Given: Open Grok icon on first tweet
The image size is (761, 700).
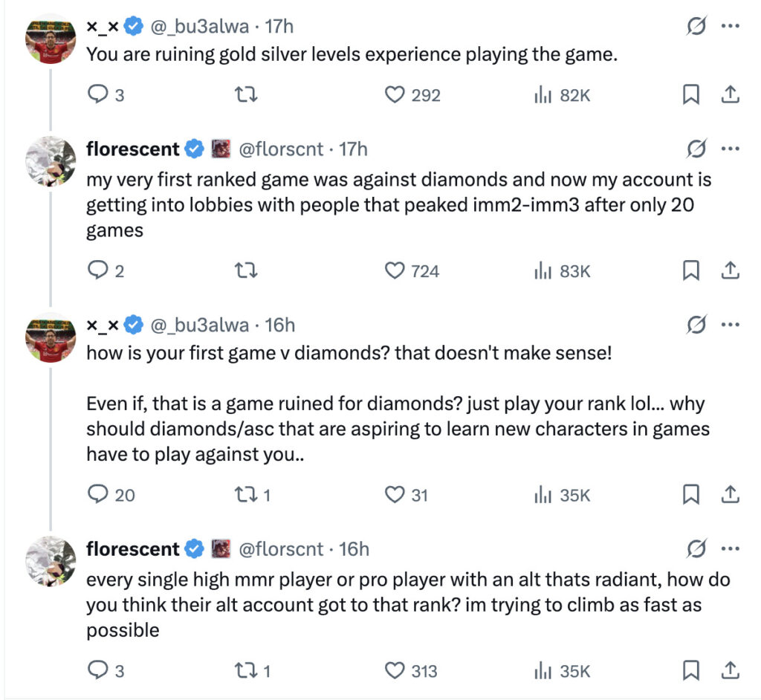Looking at the screenshot, I should click(x=696, y=27).
